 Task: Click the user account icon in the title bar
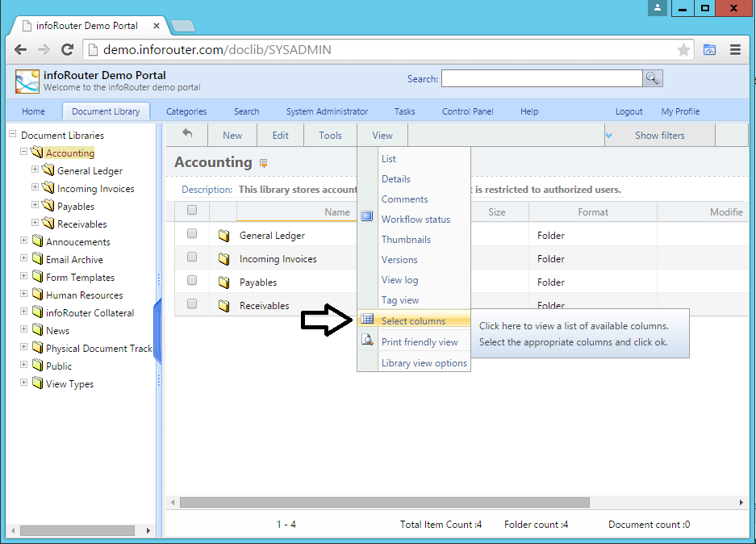(x=658, y=8)
